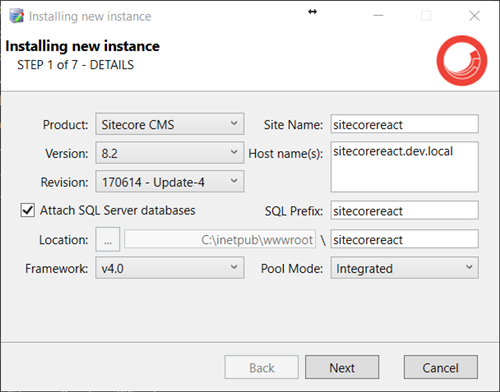Open the Product dropdown
This screenshot has height=392, width=500.
pos(170,124)
